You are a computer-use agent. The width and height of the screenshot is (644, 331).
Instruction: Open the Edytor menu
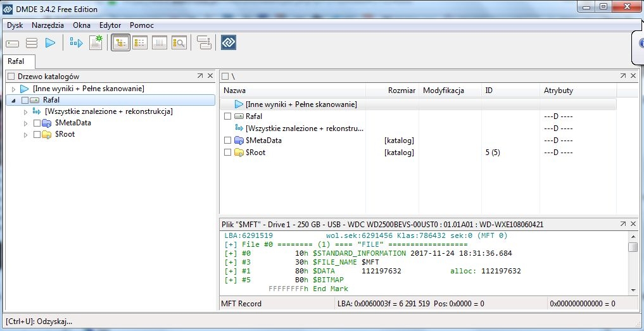click(x=110, y=25)
